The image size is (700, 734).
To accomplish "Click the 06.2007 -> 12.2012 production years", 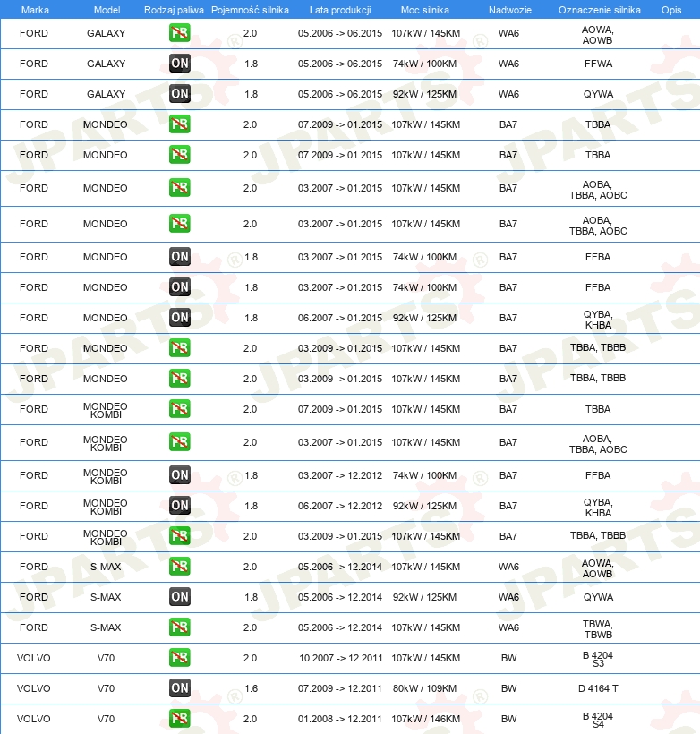I will (340, 506).
